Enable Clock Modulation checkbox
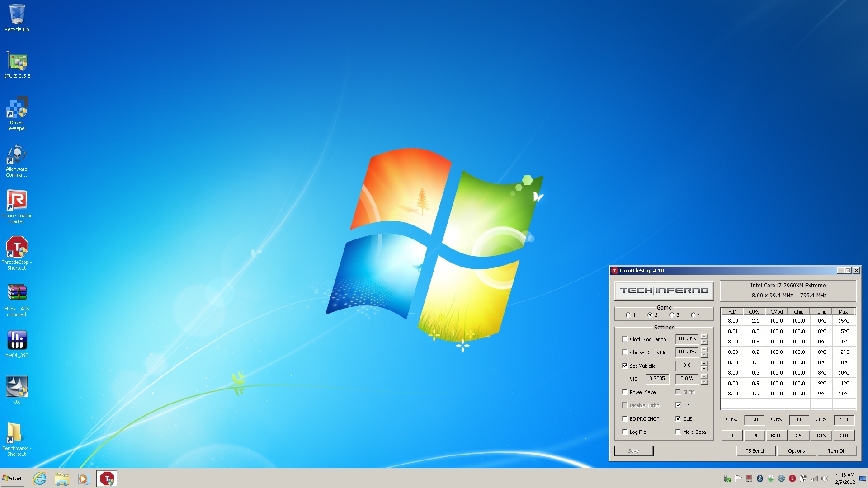Screen dimensions: 868x488 click(x=625, y=339)
